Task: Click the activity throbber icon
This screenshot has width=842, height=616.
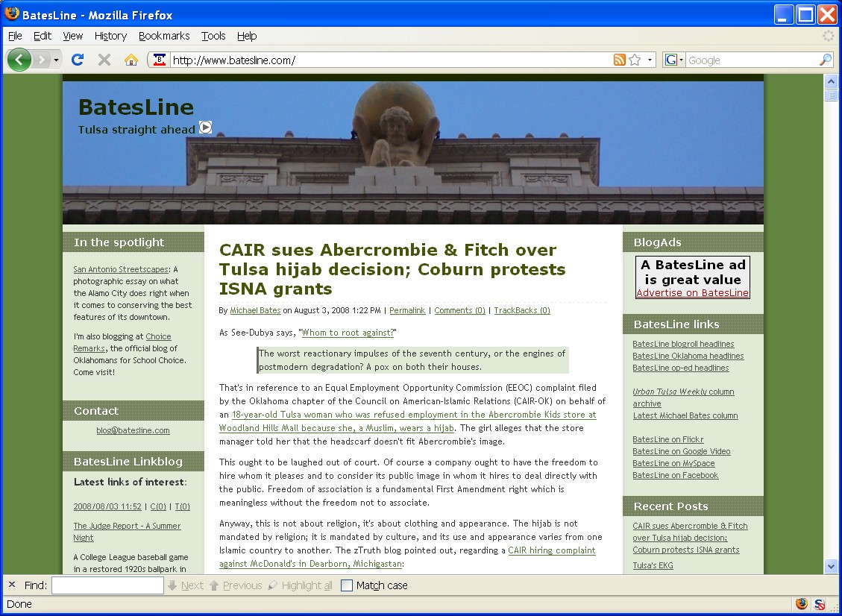Action: (x=829, y=36)
